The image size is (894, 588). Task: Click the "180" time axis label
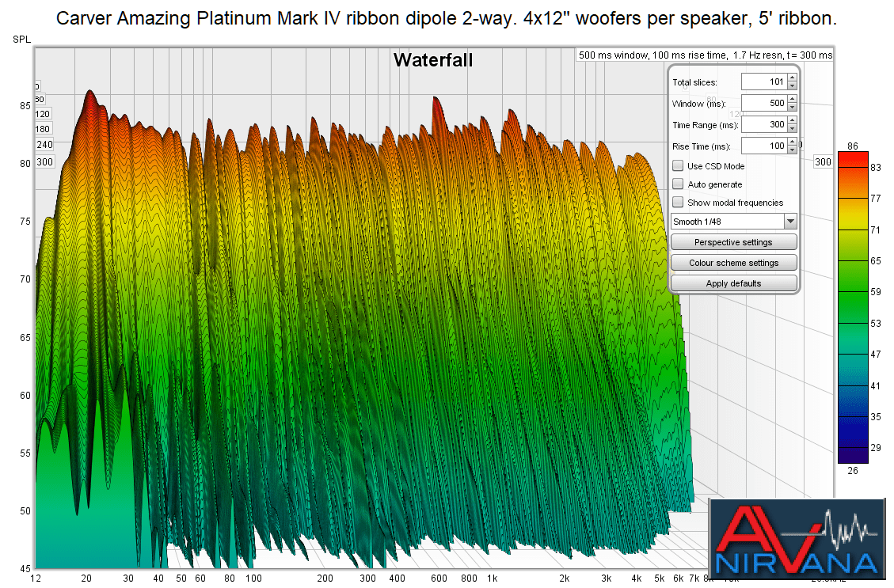43,129
